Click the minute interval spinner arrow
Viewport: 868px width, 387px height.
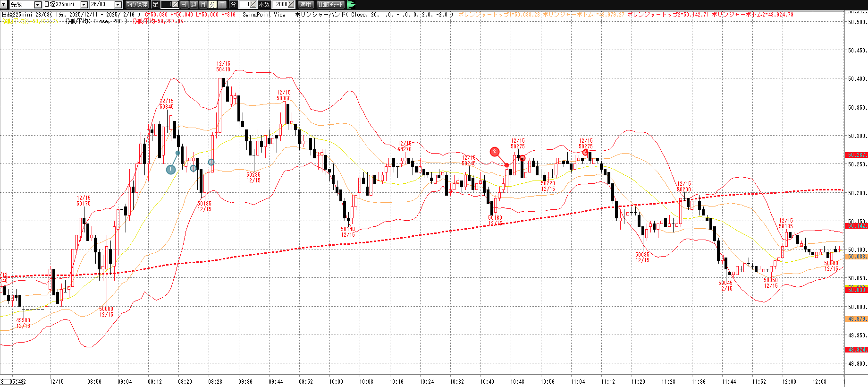[253, 4]
